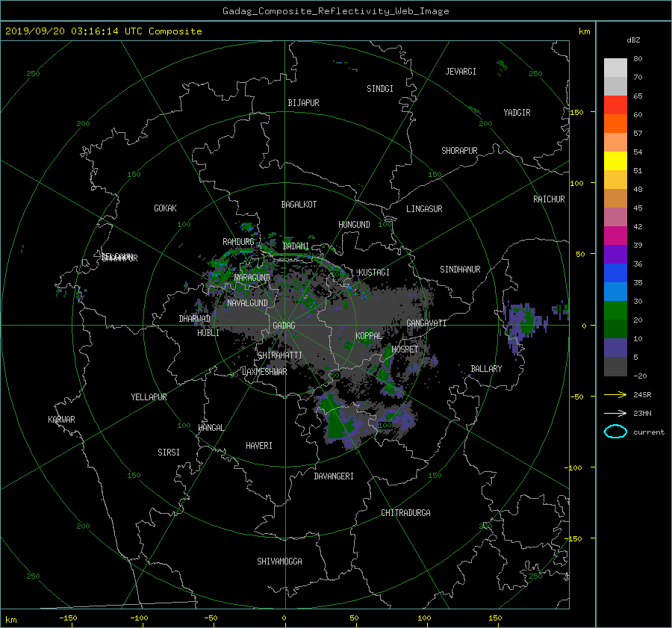The width and height of the screenshot is (672, 628).
Task: Click the KOPPAL city label
Action: pyautogui.click(x=369, y=336)
